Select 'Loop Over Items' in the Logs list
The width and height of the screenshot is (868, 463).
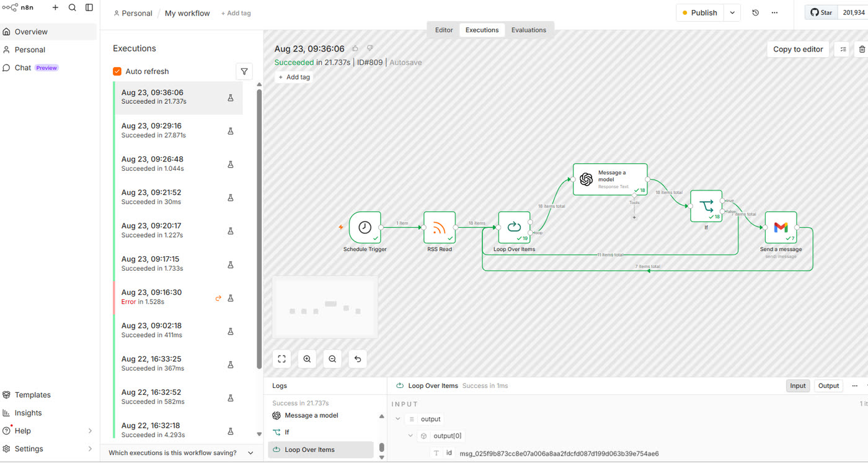321,449
